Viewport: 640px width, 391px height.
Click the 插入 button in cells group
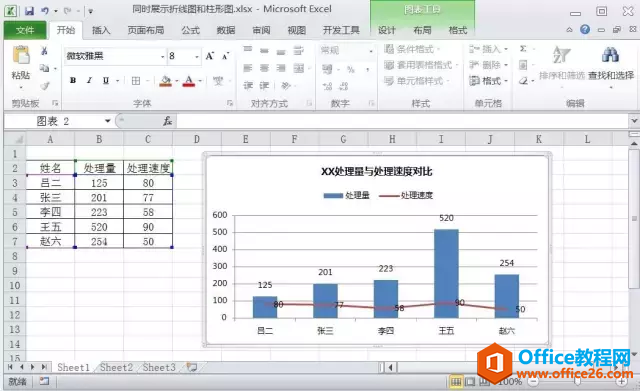(x=489, y=49)
